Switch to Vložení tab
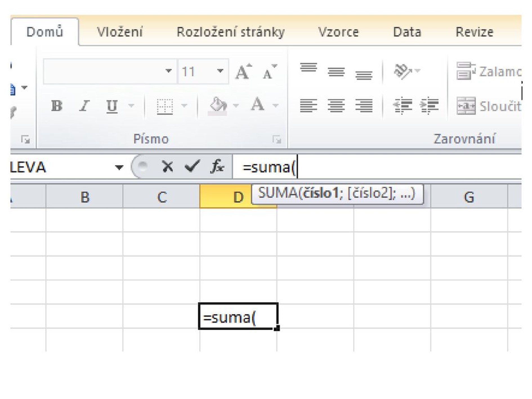This screenshot has height=399, width=532. (x=120, y=32)
